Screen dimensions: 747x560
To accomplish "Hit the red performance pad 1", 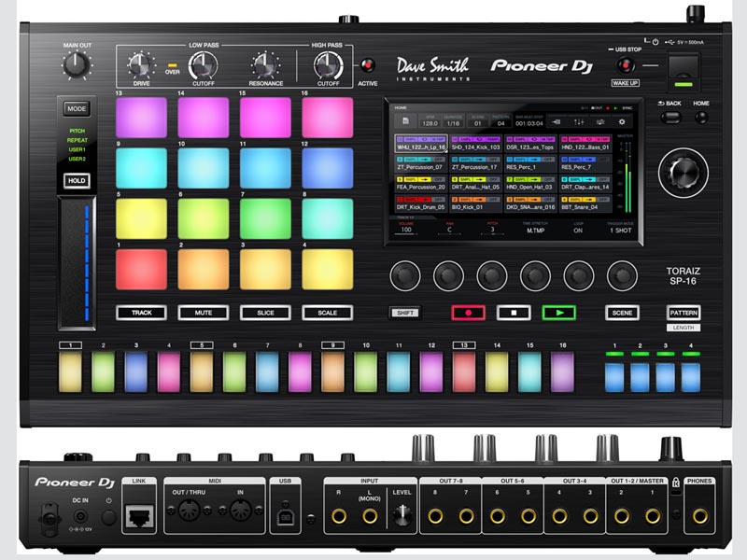I will 141,270.
